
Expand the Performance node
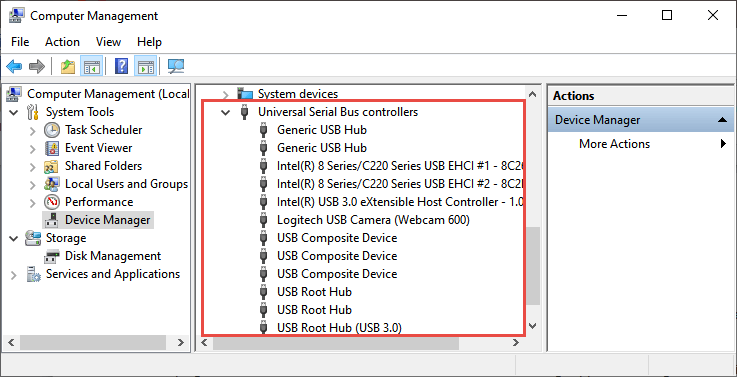[x=32, y=203]
